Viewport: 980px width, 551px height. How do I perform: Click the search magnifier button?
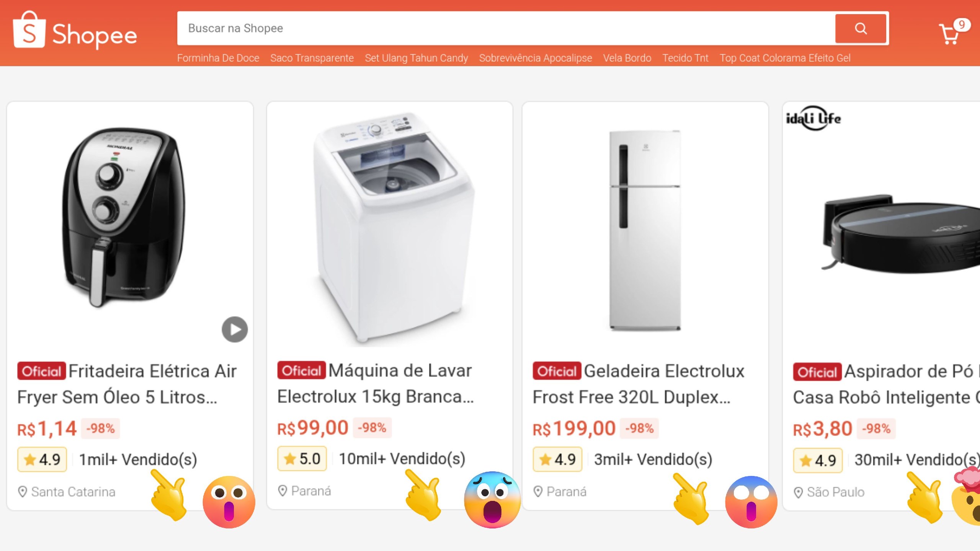(x=861, y=28)
